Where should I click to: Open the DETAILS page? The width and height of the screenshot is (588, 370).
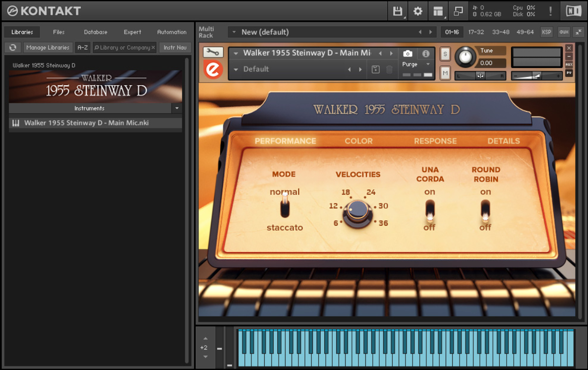pos(504,141)
